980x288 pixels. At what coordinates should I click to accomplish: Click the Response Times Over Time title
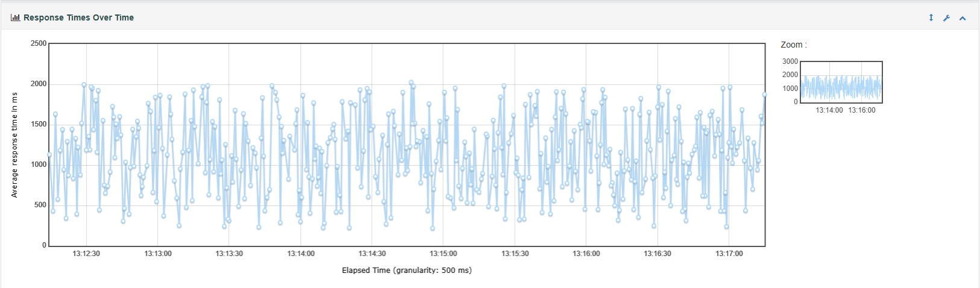(78, 18)
